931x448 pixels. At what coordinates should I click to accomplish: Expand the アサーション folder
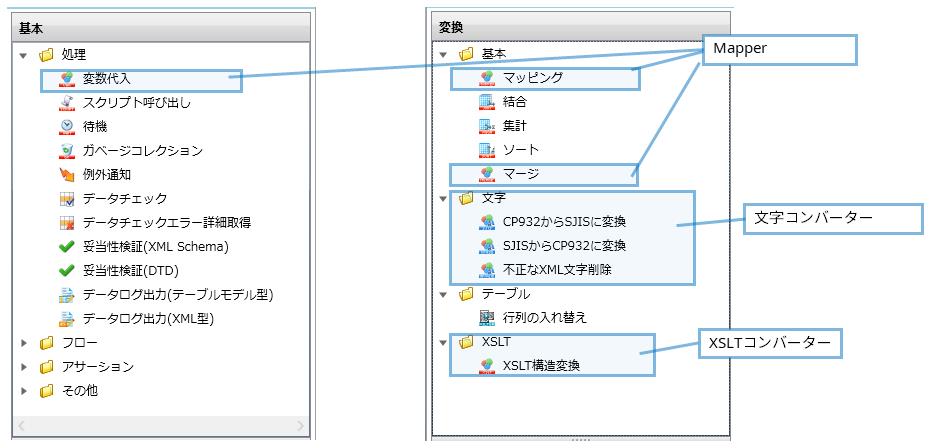pyautogui.click(x=24, y=367)
